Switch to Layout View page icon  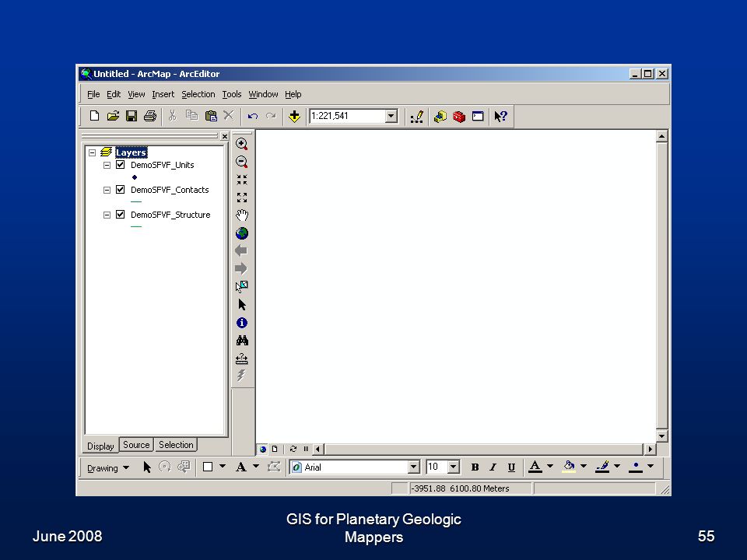(x=275, y=449)
